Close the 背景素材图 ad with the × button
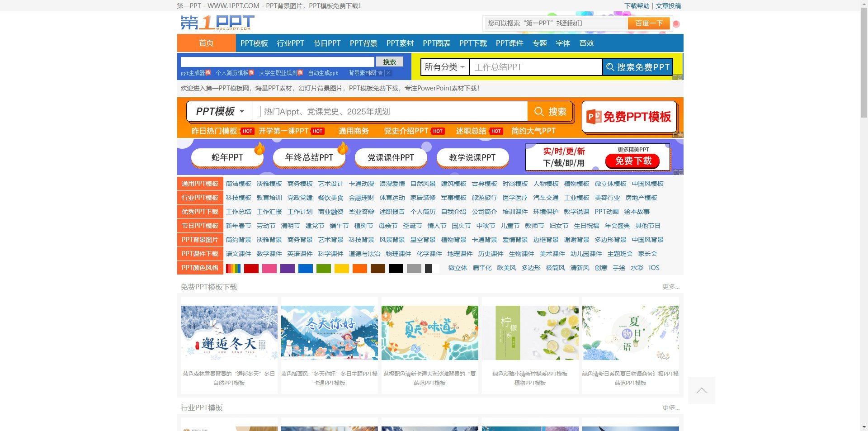This screenshot has height=431, width=868. [388, 72]
